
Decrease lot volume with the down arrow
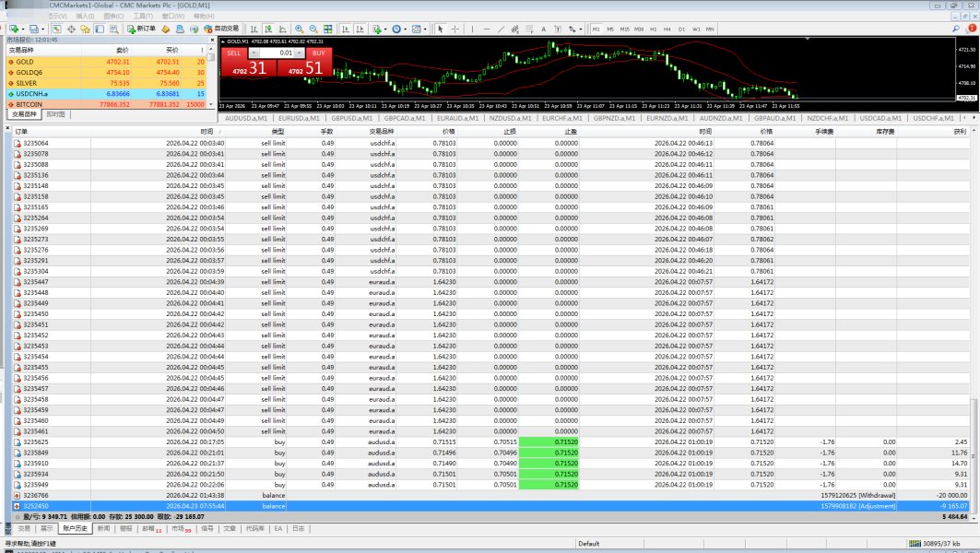(254, 53)
